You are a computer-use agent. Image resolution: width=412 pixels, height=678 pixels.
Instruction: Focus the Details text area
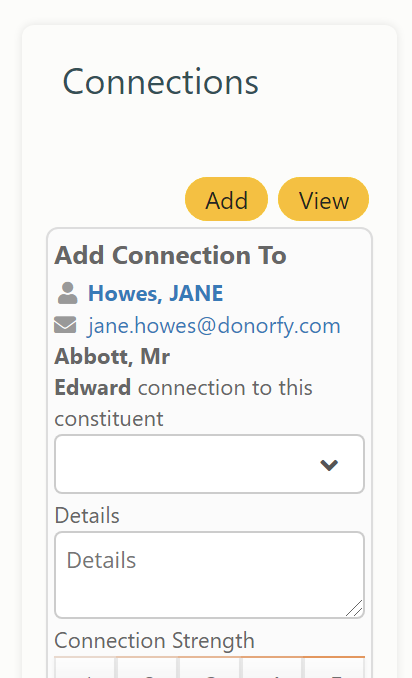(x=210, y=575)
